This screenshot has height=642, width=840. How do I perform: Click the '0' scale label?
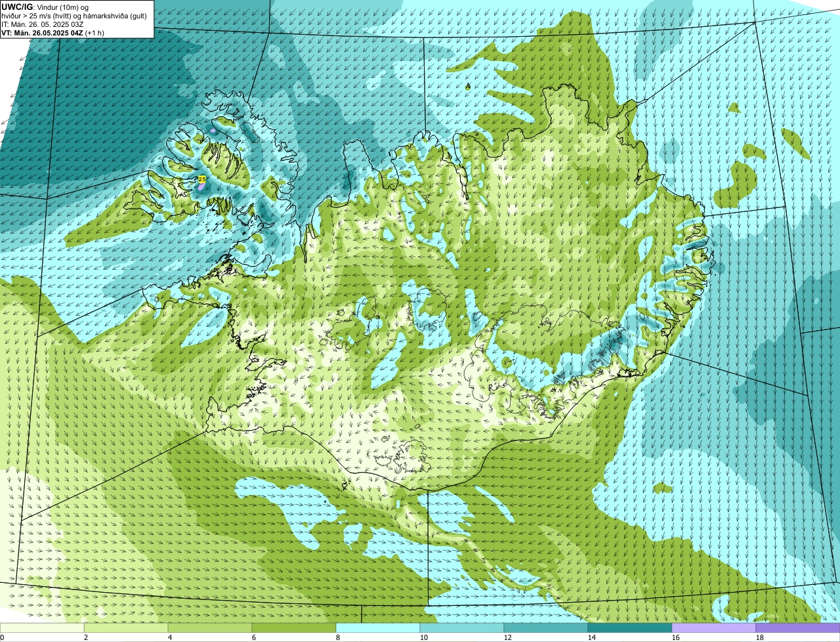[2, 637]
